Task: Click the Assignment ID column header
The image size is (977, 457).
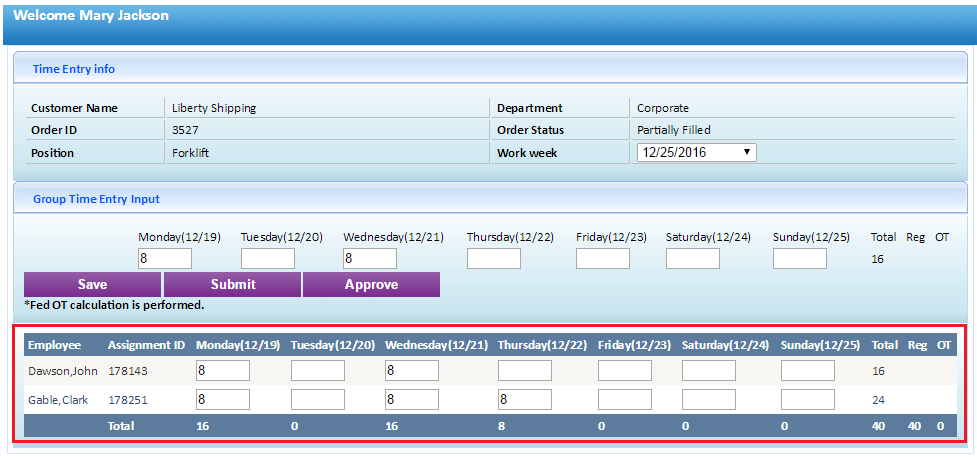Action: (146, 345)
